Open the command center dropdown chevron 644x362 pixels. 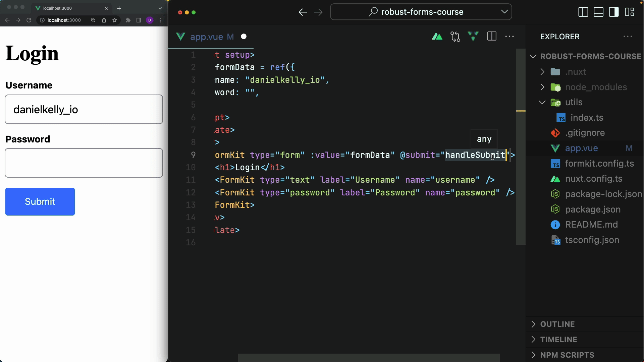[504, 12]
